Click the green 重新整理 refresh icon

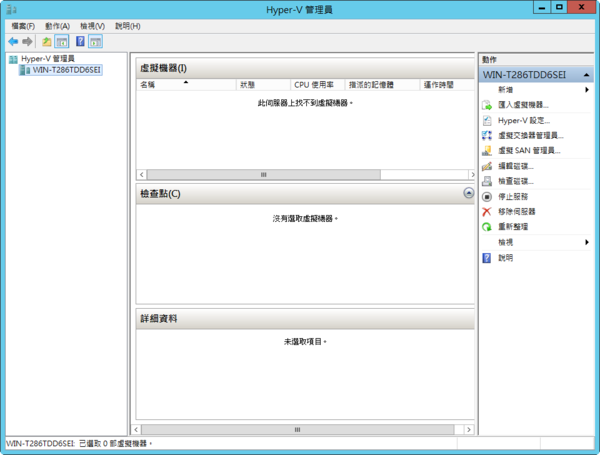pos(487,227)
